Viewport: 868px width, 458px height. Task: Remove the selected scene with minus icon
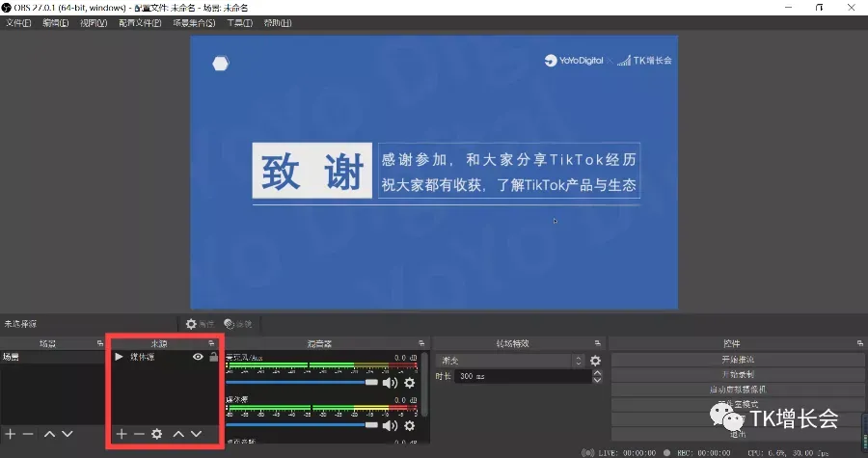28,434
